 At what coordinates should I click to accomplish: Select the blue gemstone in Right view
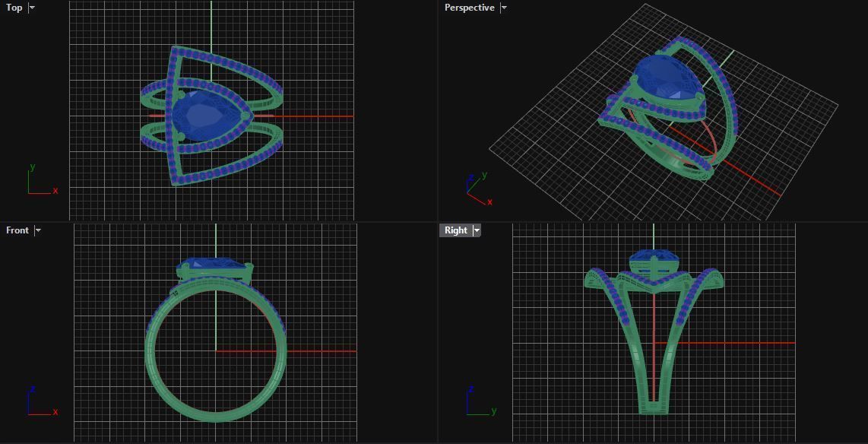point(654,255)
